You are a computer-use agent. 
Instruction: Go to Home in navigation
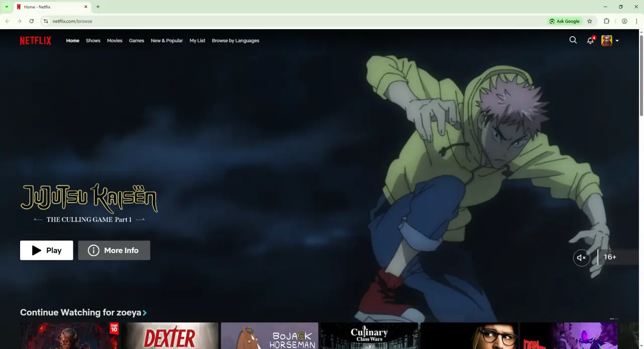pyautogui.click(x=72, y=41)
